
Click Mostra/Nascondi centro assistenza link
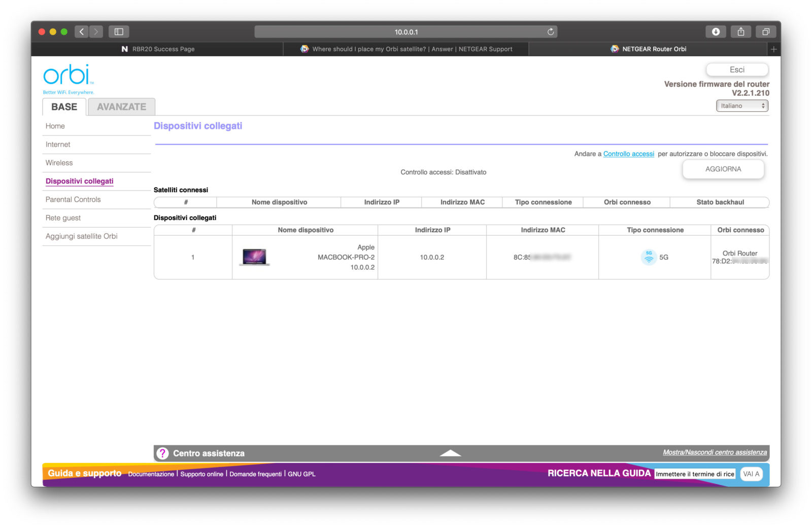715,452
